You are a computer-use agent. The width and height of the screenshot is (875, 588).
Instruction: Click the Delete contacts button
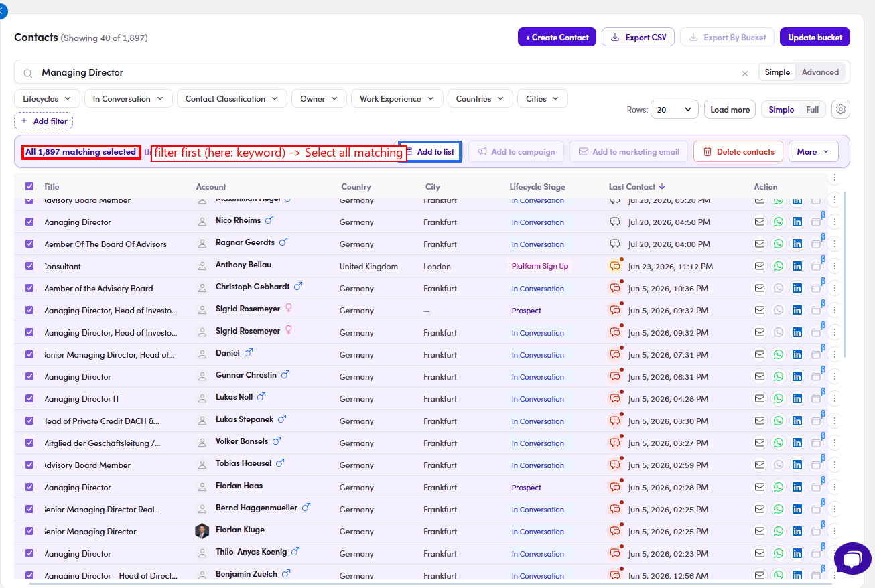coord(738,152)
